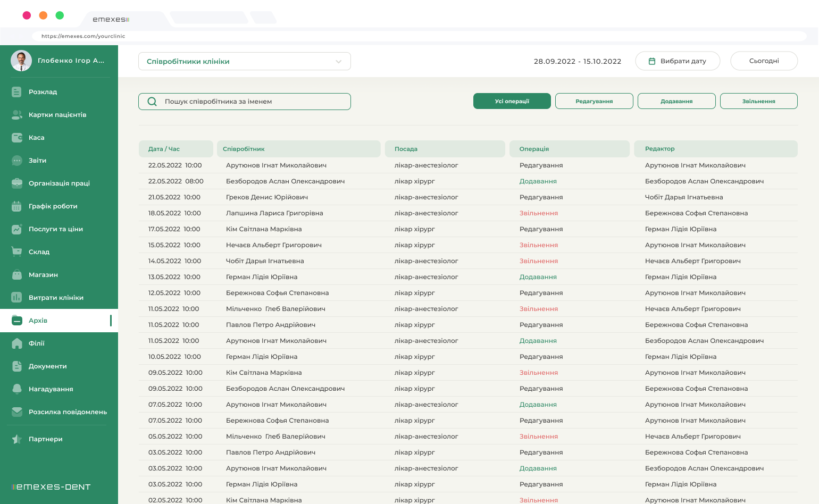Click Лапшина Лариса Григорівна employee cell
The width and height of the screenshot is (819, 504).
(274, 213)
